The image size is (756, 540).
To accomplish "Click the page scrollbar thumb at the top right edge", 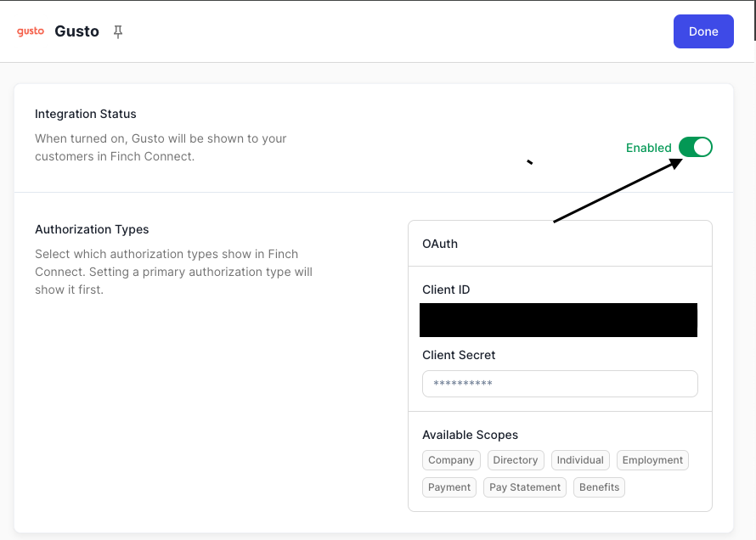I will click(x=754, y=20).
